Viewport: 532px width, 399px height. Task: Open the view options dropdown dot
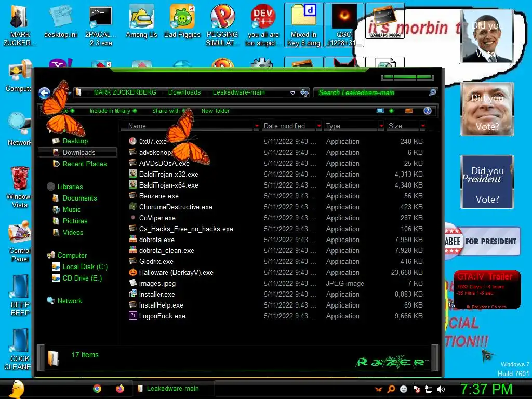tap(391, 111)
